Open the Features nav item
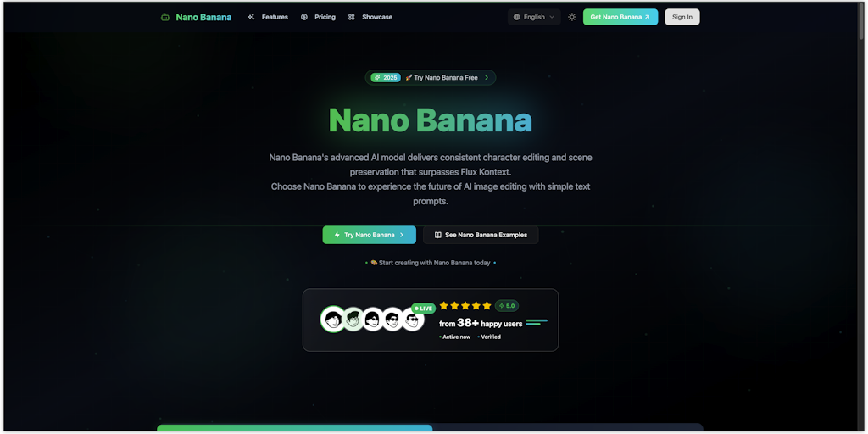 click(x=268, y=17)
